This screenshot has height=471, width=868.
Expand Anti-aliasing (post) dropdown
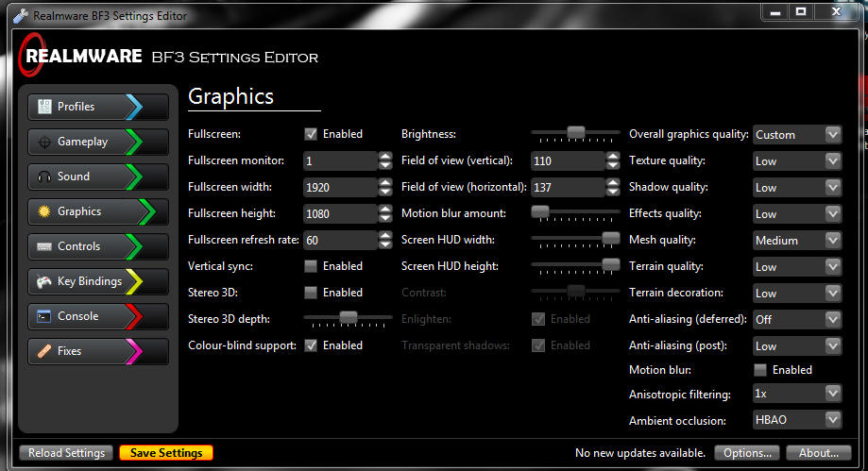pyautogui.click(x=797, y=345)
